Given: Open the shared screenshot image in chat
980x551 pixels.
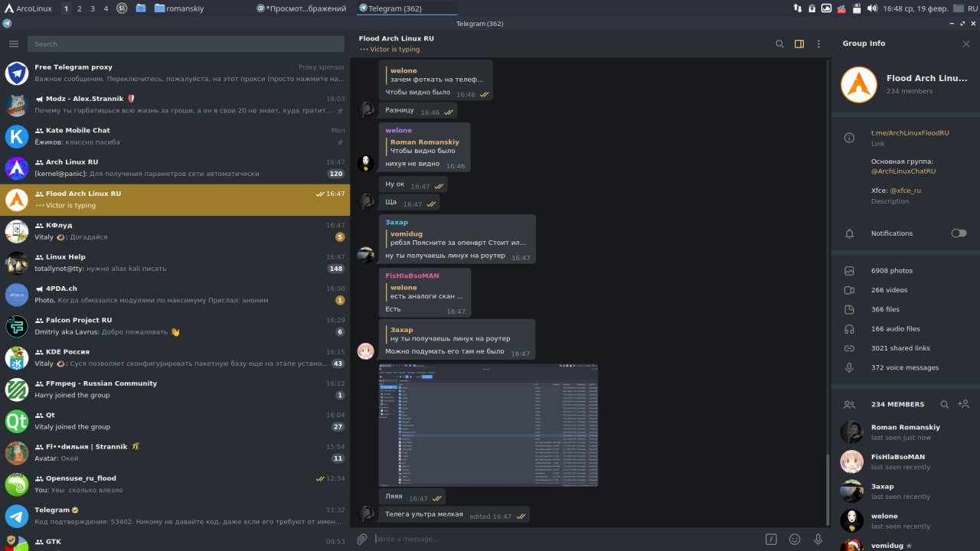Looking at the screenshot, I should click(x=488, y=425).
